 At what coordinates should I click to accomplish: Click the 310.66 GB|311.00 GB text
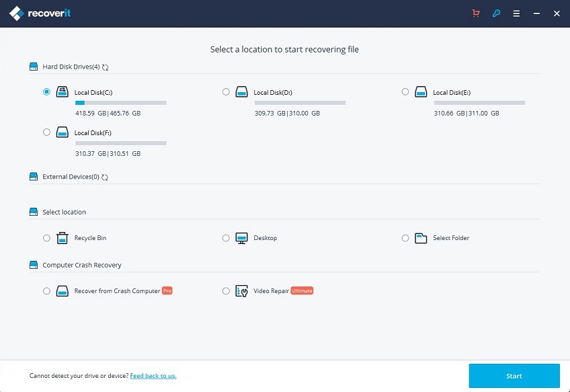tap(466, 113)
